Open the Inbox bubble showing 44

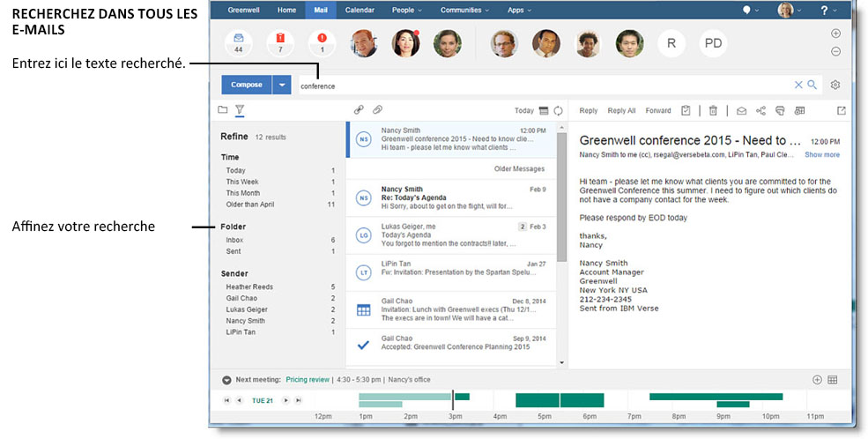tap(239, 43)
